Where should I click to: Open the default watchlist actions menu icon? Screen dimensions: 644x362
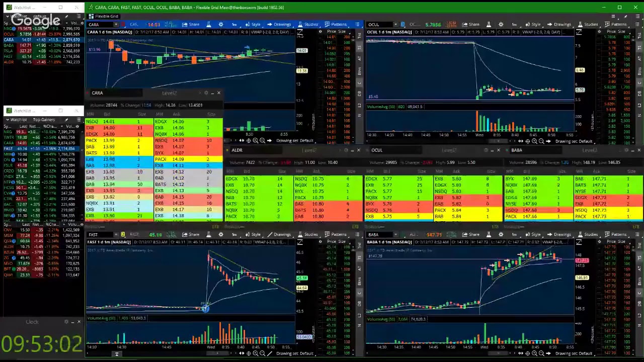78,17
